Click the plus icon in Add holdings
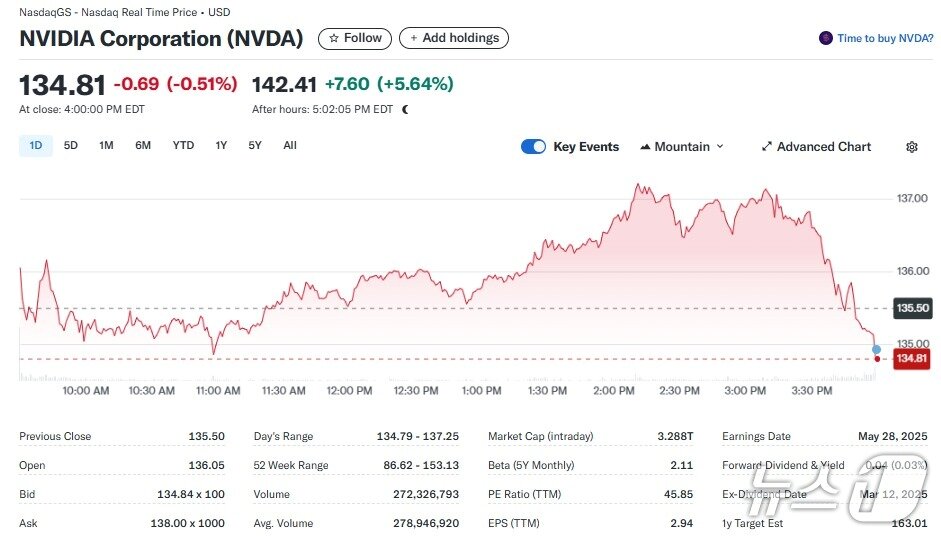The image size is (941, 536). (414, 38)
